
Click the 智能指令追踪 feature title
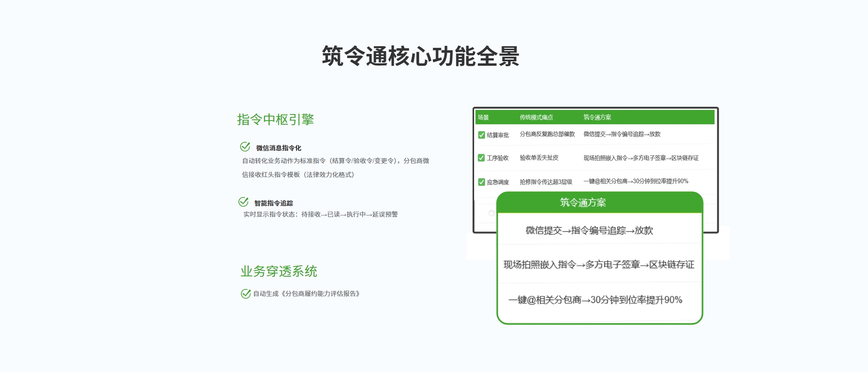[273, 203]
